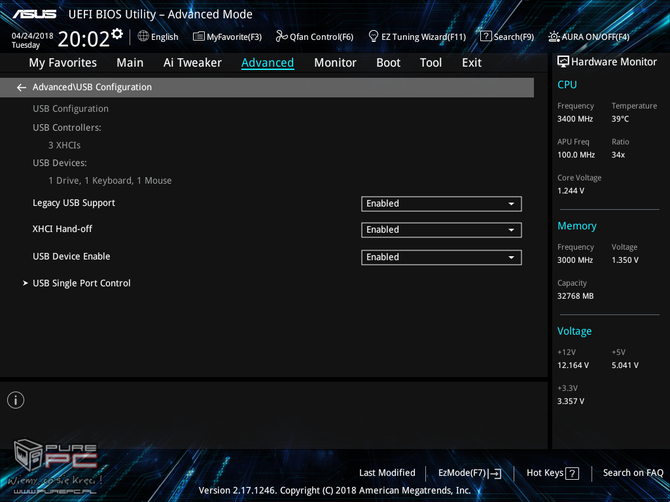Go to the Monitor tab
The height and width of the screenshot is (502, 670).
tap(335, 63)
